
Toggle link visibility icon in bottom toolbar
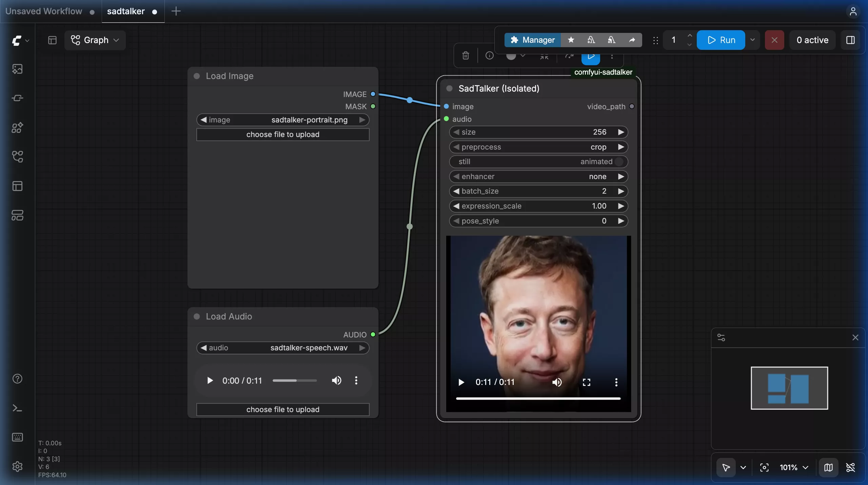[x=850, y=467]
